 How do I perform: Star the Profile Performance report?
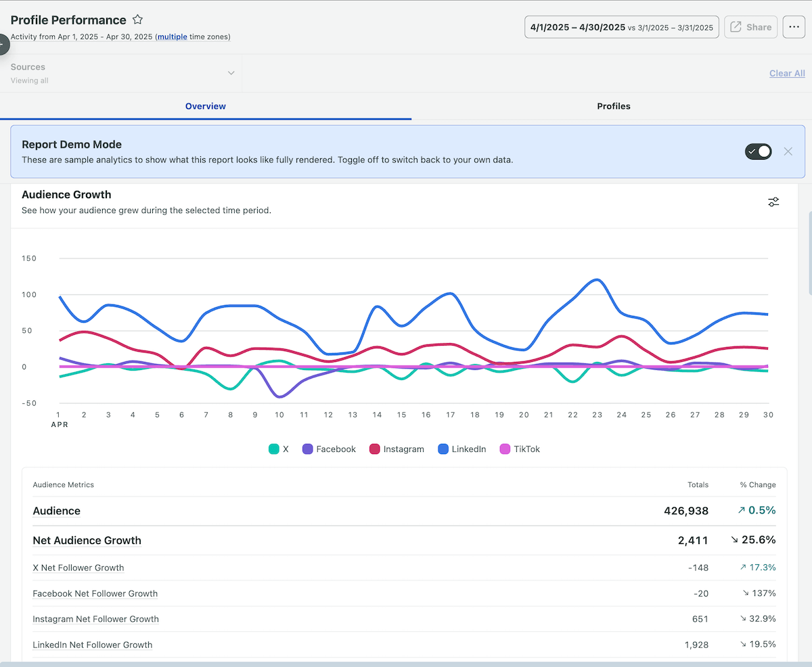tap(137, 20)
